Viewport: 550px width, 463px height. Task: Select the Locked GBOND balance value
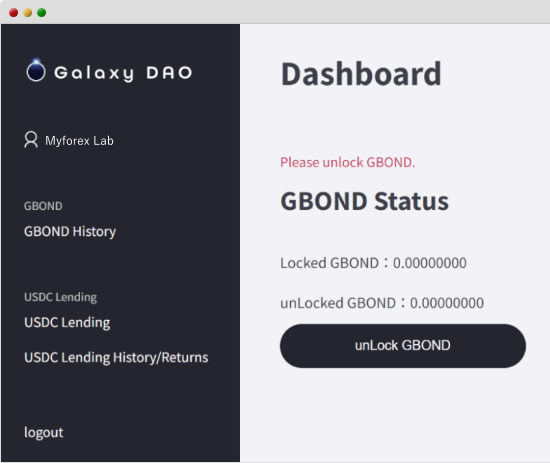tap(430, 263)
